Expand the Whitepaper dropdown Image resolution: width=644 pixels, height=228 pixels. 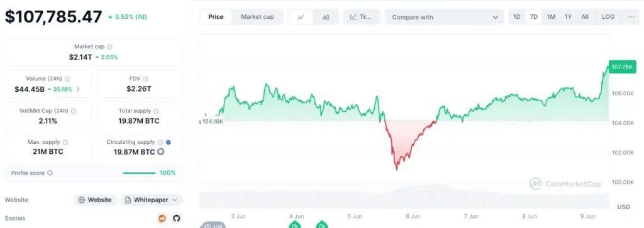(x=151, y=200)
